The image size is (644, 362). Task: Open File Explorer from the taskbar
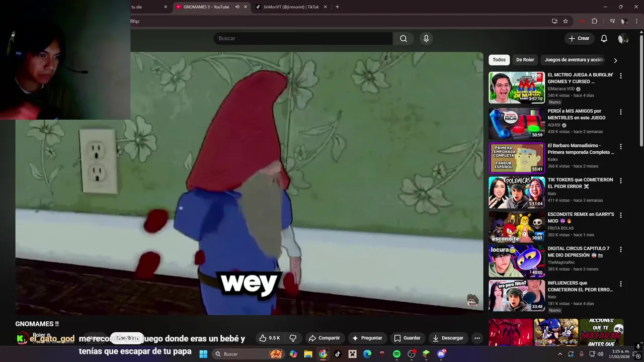pos(308,354)
